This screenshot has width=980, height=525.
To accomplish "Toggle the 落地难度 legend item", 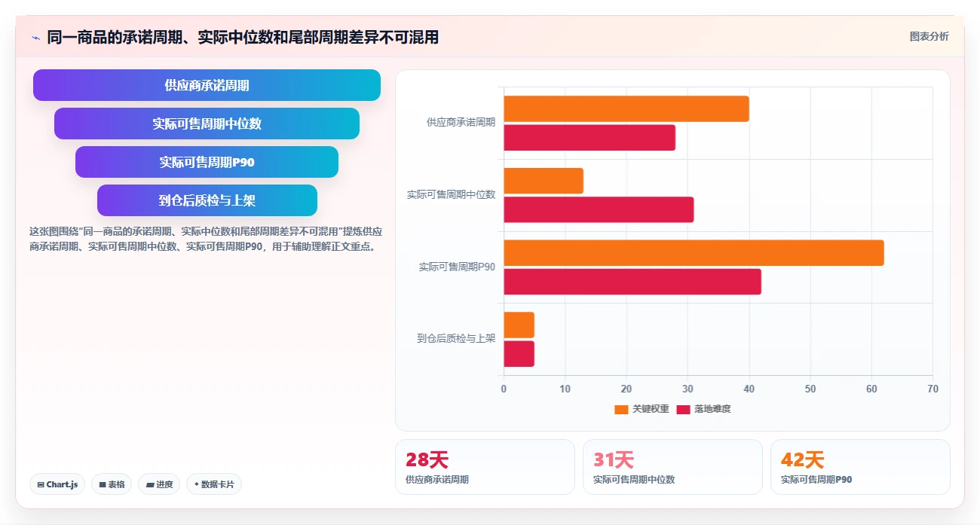I will (703, 409).
